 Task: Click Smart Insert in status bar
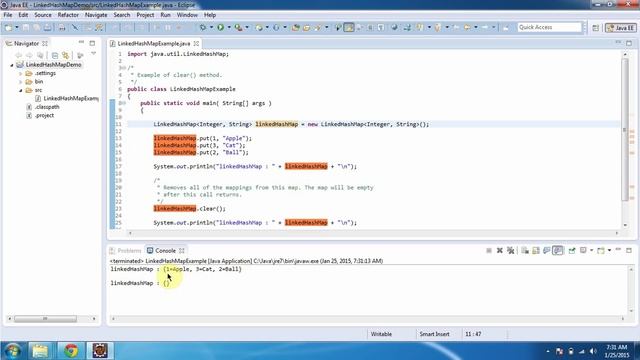tap(434, 334)
